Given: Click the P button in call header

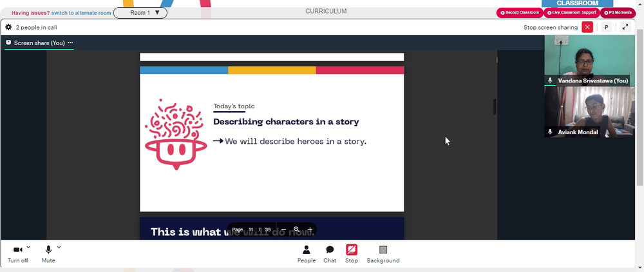Looking at the screenshot, I should click(x=606, y=28).
